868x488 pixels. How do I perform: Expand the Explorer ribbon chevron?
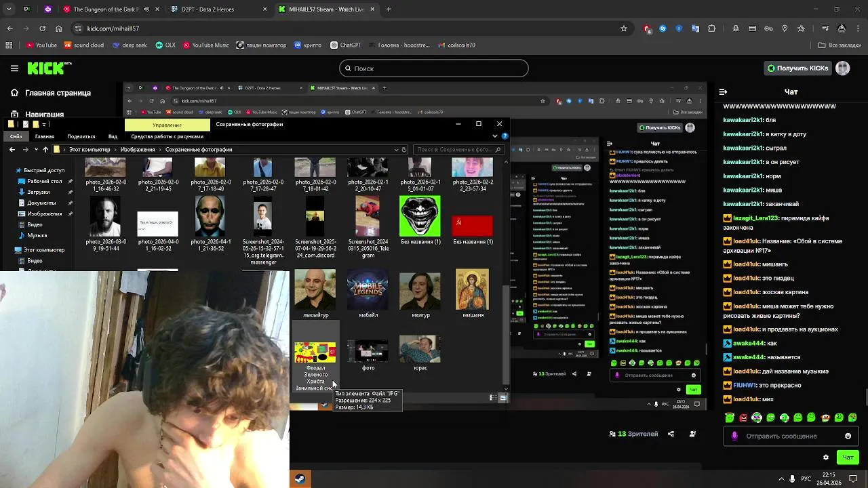point(496,136)
